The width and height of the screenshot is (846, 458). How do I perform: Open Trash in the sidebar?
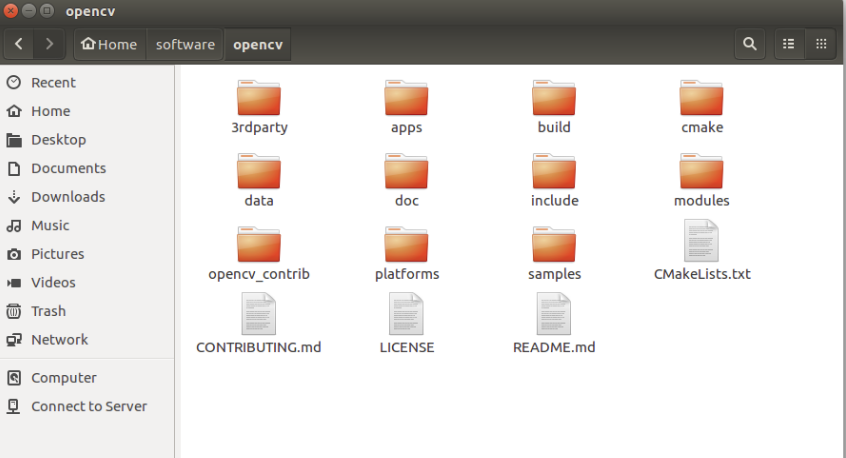coord(87,311)
